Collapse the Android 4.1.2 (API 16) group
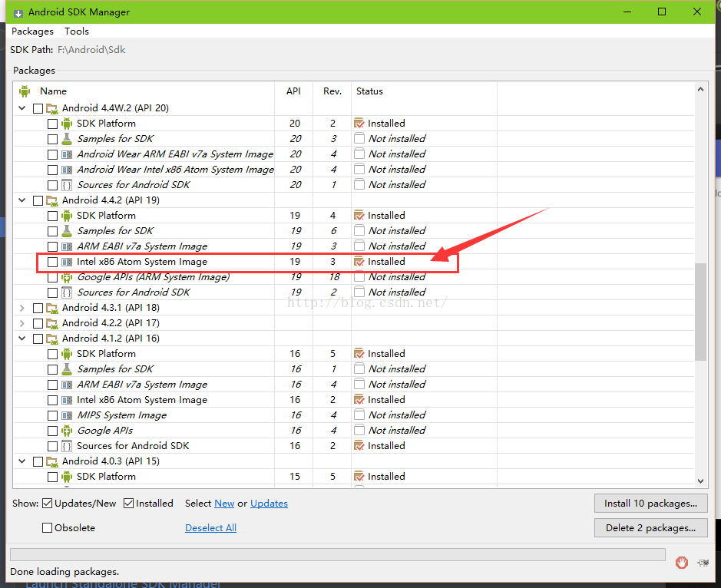The height and width of the screenshot is (588, 721). (21, 339)
